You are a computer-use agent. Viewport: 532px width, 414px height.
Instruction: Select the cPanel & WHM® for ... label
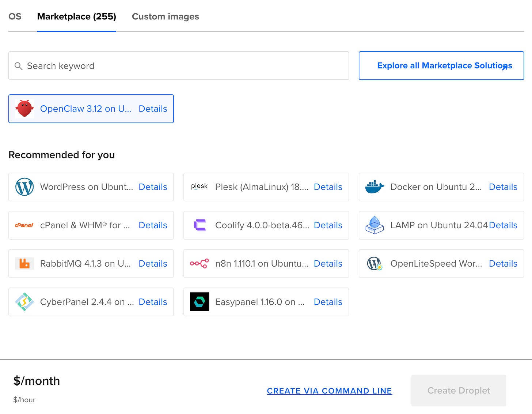coord(85,225)
